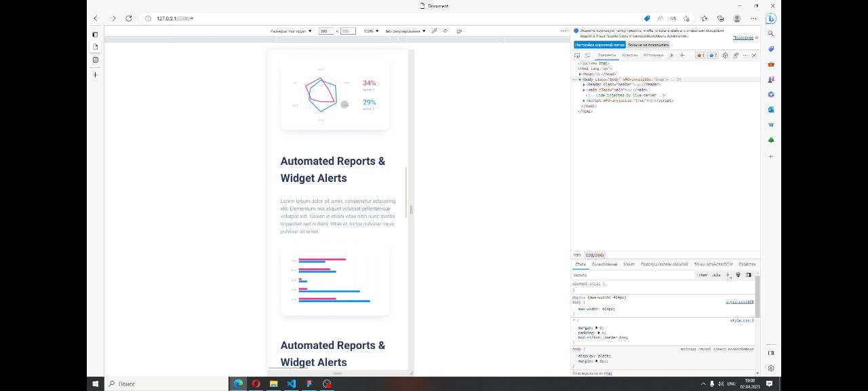Reload the page with the refresh icon

[129, 18]
